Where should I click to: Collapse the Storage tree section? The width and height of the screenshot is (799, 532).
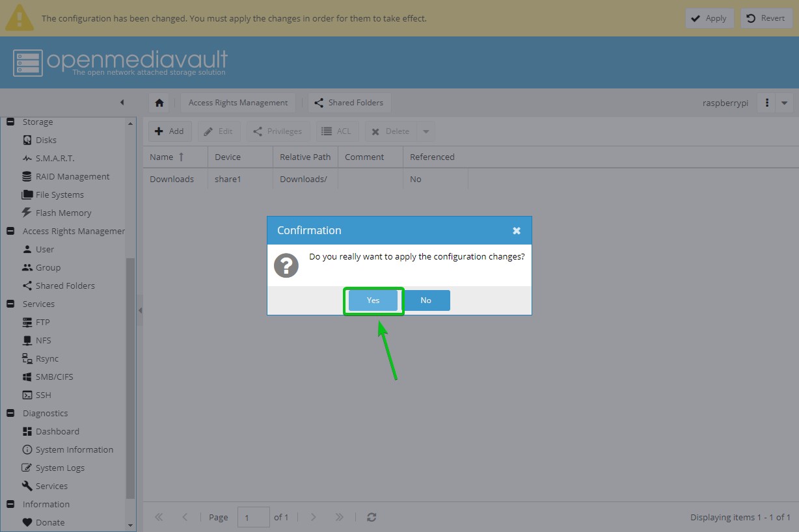[x=10, y=122]
